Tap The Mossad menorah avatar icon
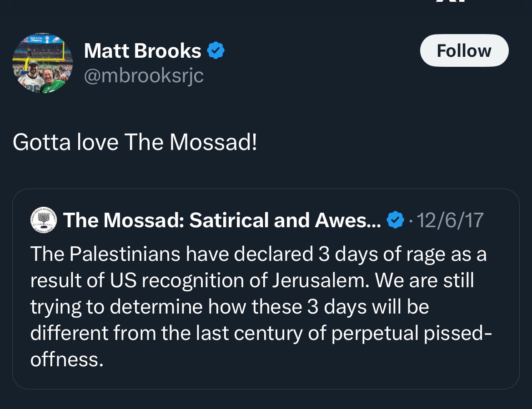 [x=43, y=220]
